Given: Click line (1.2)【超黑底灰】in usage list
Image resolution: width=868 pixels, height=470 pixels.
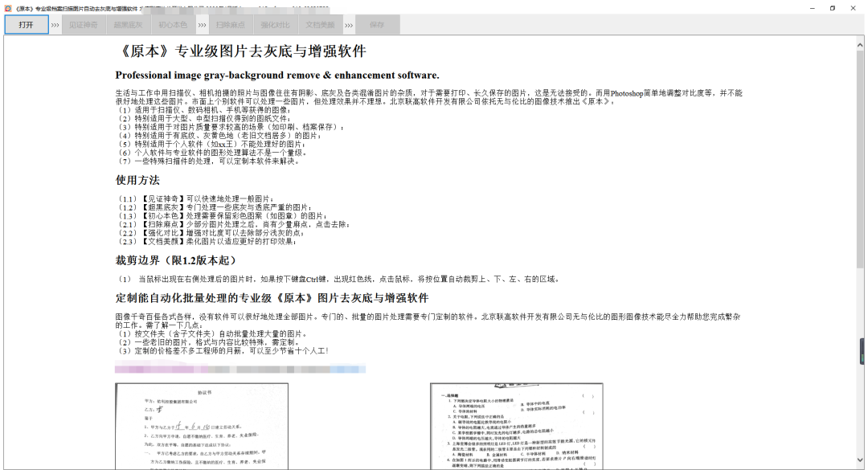Looking at the screenshot, I should click(214, 207).
